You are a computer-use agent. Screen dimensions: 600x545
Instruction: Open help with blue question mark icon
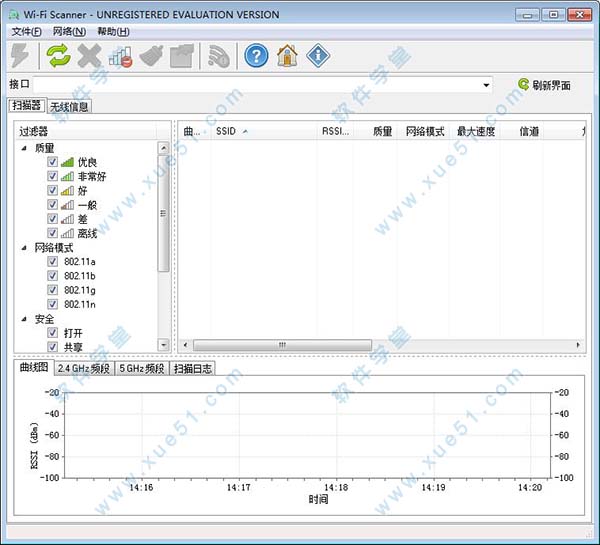(256, 56)
